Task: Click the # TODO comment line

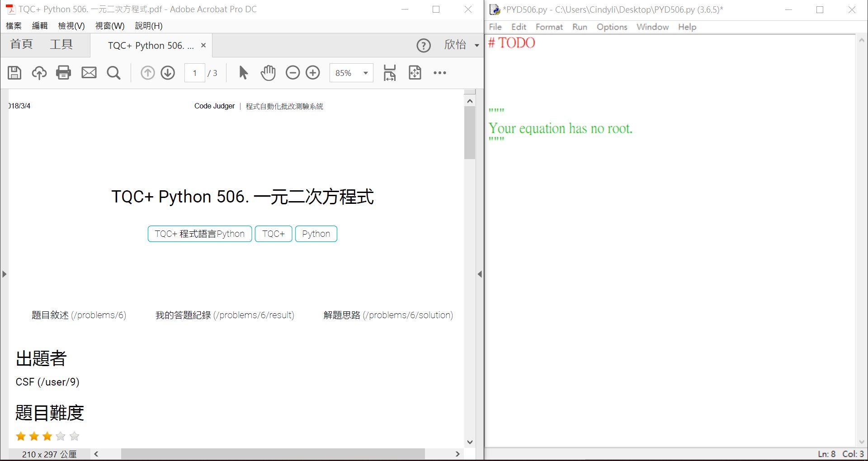Action: point(512,43)
